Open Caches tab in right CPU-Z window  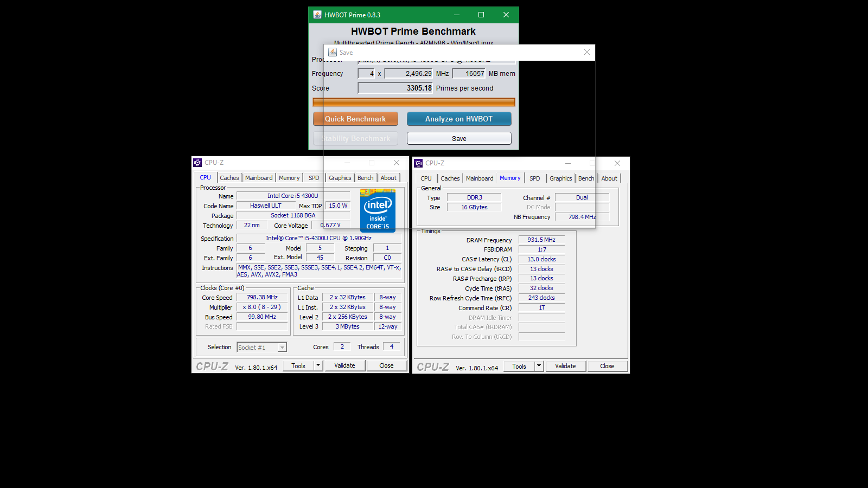tap(450, 178)
